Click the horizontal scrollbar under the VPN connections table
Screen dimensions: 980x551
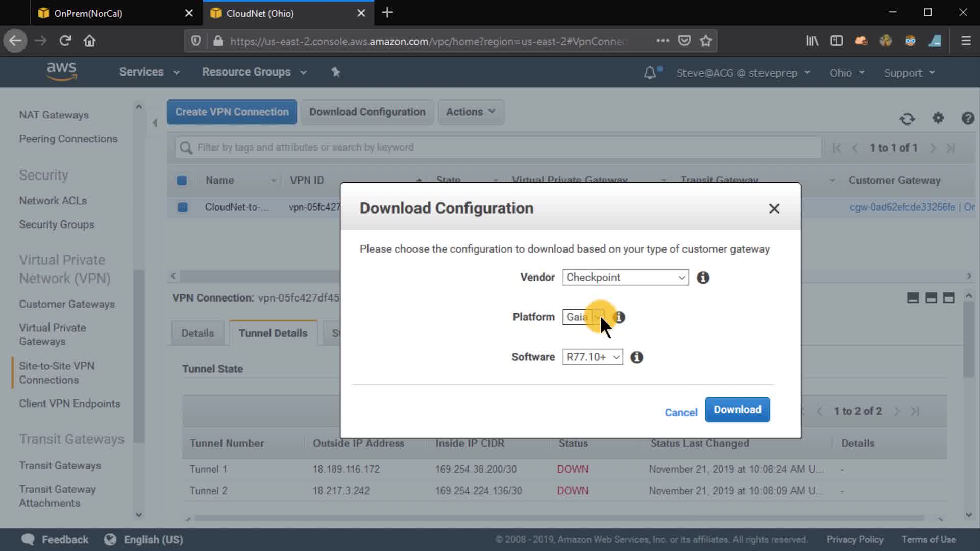(255, 276)
